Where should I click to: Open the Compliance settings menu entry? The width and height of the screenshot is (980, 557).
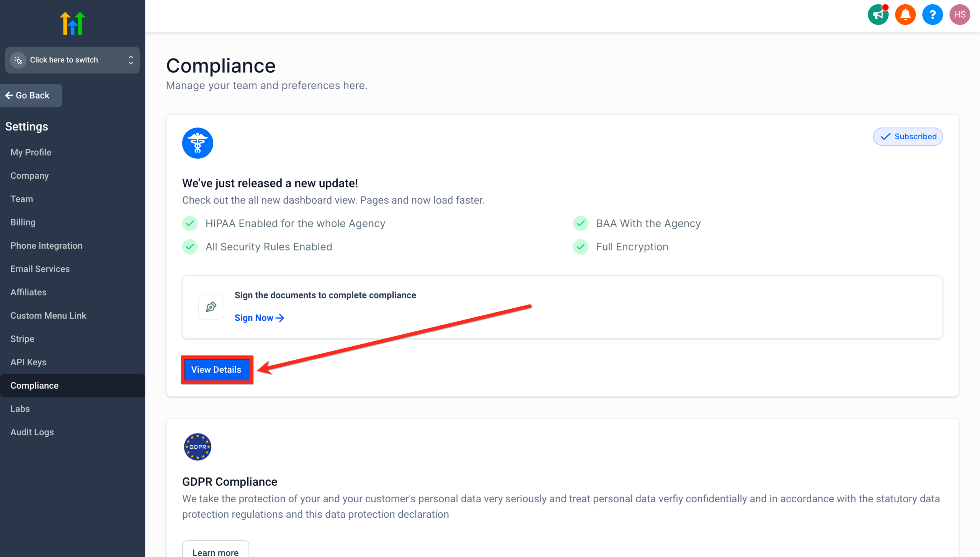(x=34, y=385)
